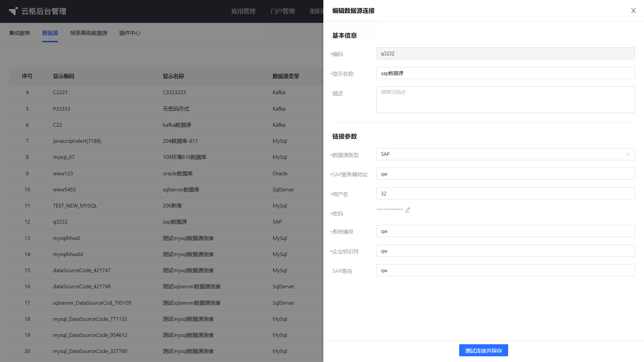This screenshot has height=362, width=644.
Task: Select row P33333 in the table
Action: (x=166, y=109)
